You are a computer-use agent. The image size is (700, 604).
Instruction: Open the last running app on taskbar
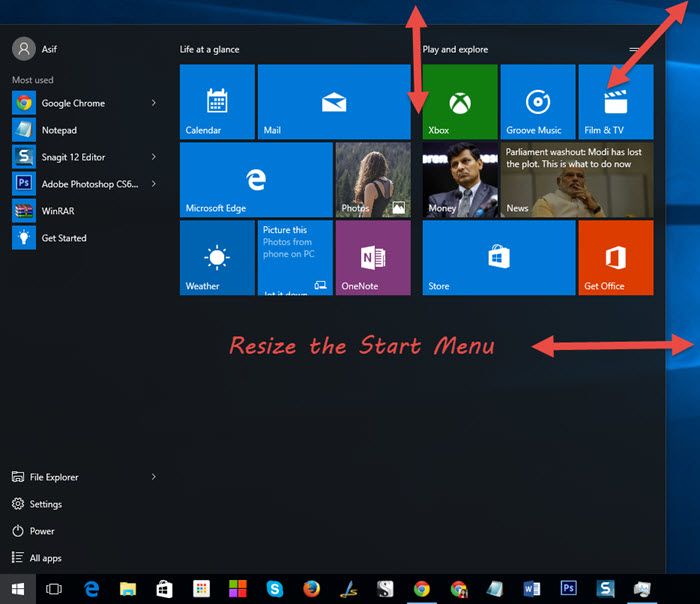click(642, 589)
